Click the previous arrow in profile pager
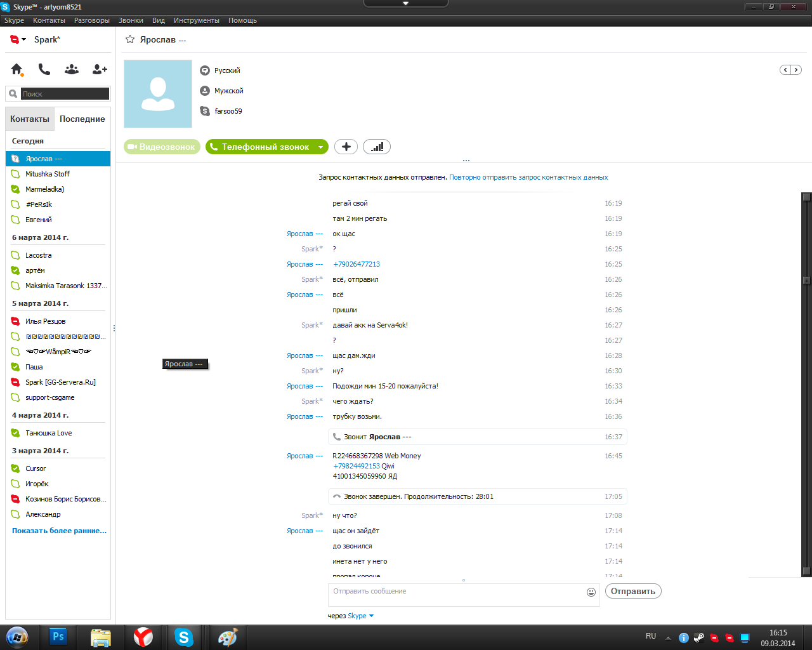Screen dimensions: 812x650 (785, 70)
